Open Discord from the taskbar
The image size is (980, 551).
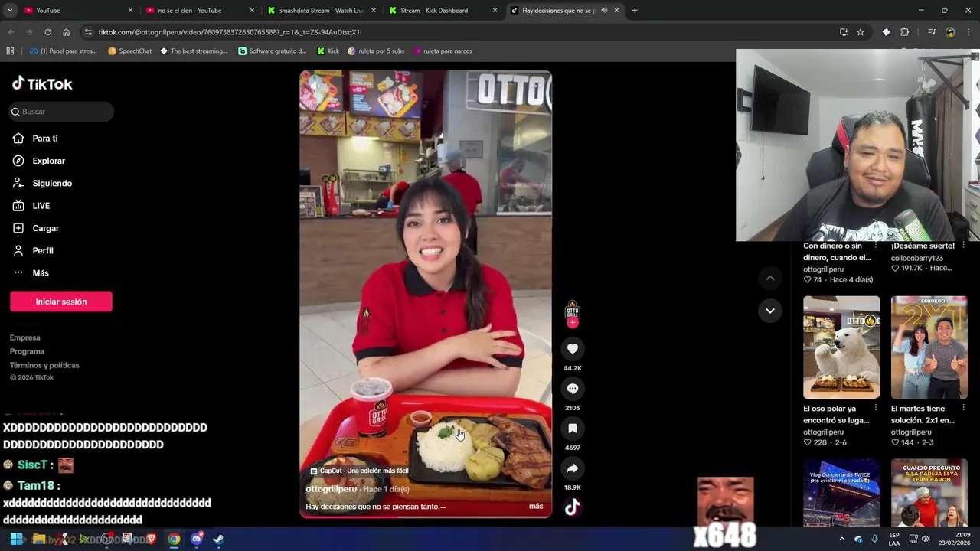[196, 539]
